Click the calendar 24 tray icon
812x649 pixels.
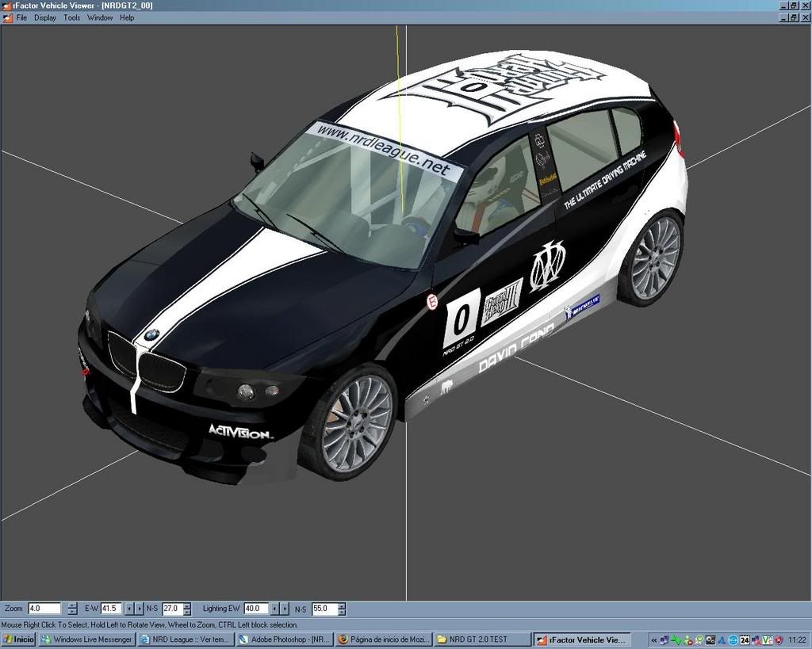click(745, 639)
